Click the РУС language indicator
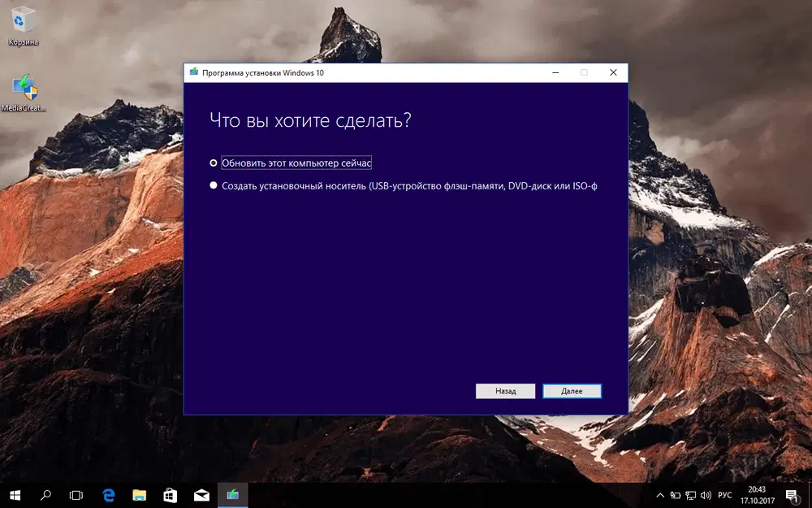The height and width of the screenshot is (508, 812). (x=725, y=494)
